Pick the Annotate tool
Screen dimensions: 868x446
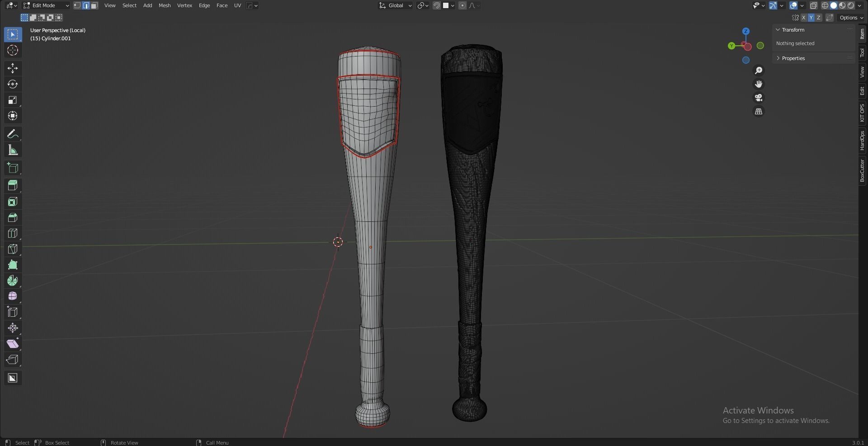pos(12,134)
